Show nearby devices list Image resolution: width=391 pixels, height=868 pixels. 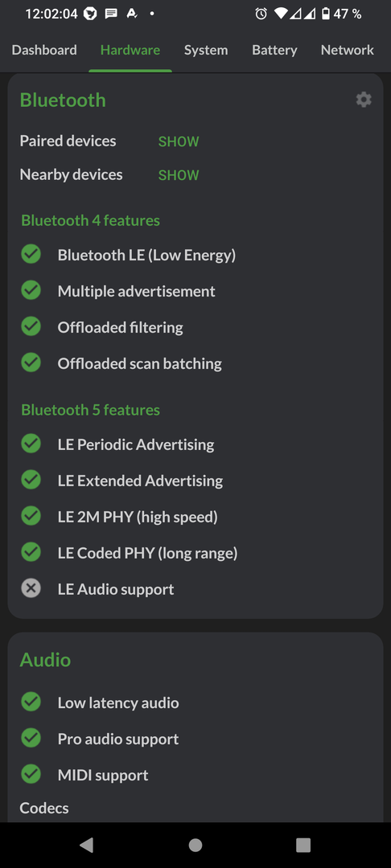click(x=179, y=175)
